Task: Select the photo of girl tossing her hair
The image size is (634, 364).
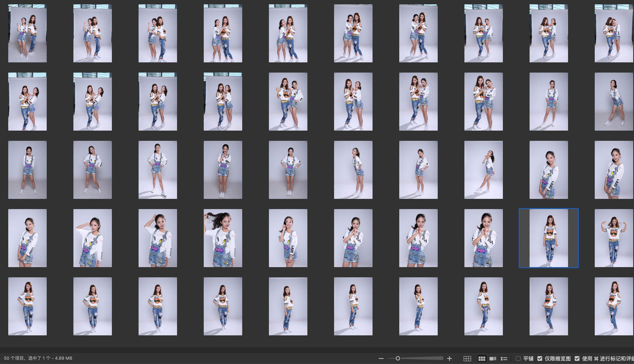Action: (x=223, y=238)
